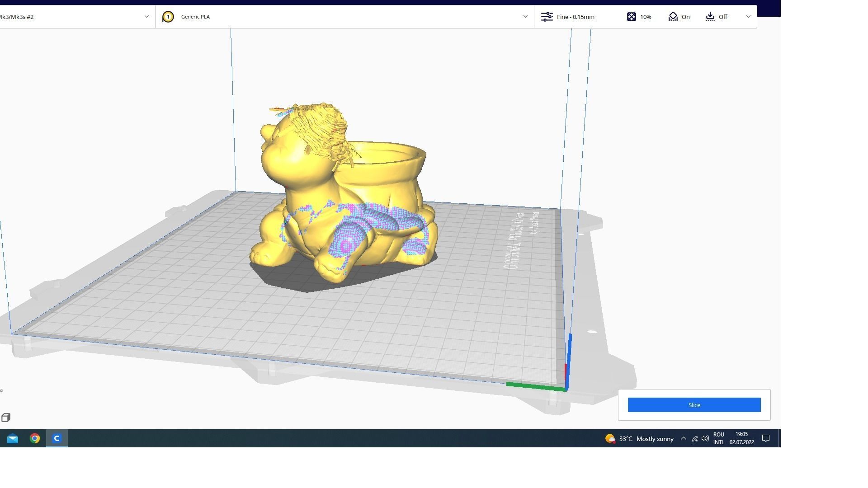The width and height of the screenshot is (868, 488).
Task: Click the Fine - 0.15mm profile text
Action: 576,17
